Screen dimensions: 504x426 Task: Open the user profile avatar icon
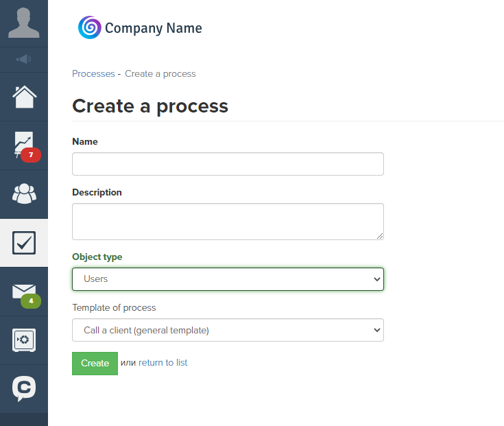pyautogui.click(x=24, y=23)
